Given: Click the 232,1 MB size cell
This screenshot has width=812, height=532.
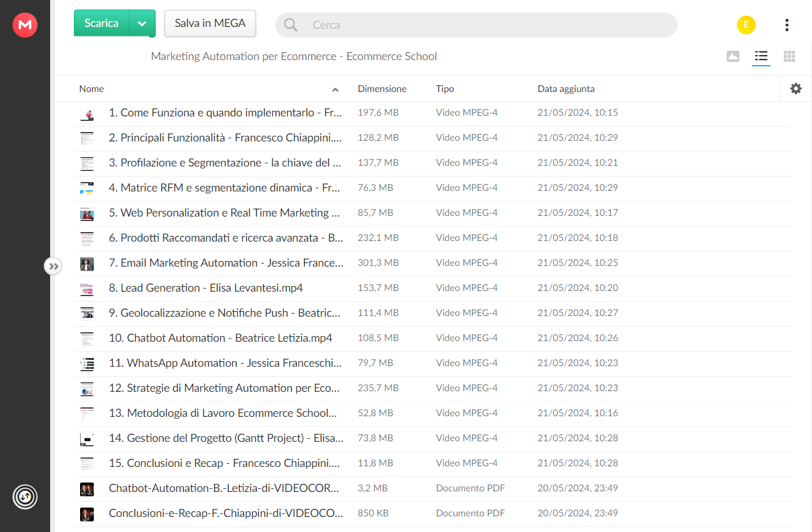Looking at the screenshot, I should pos(378,238).
